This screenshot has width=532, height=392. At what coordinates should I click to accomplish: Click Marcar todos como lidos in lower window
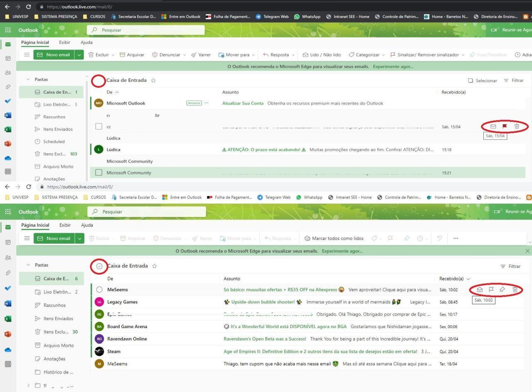coord(334,238)
